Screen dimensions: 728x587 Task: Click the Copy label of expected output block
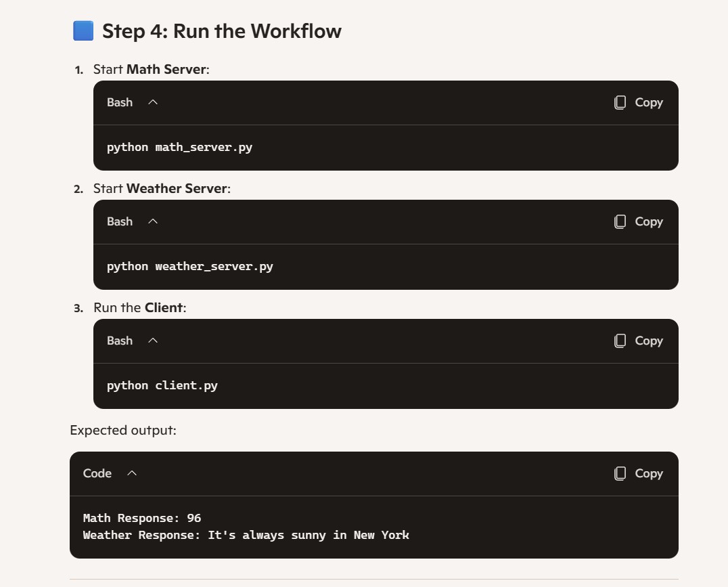[x=649, y=474]
